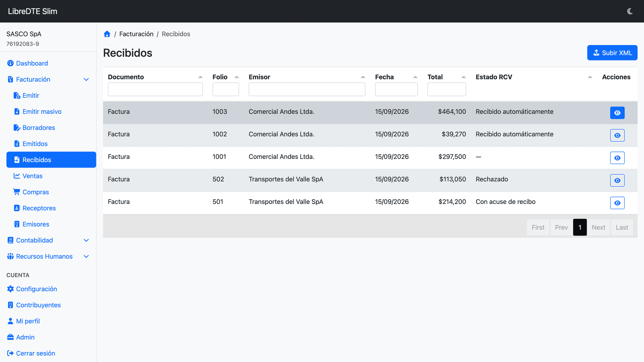
Task: Expand the Recursos Humanos section chevron
Action: pos(86,256)
